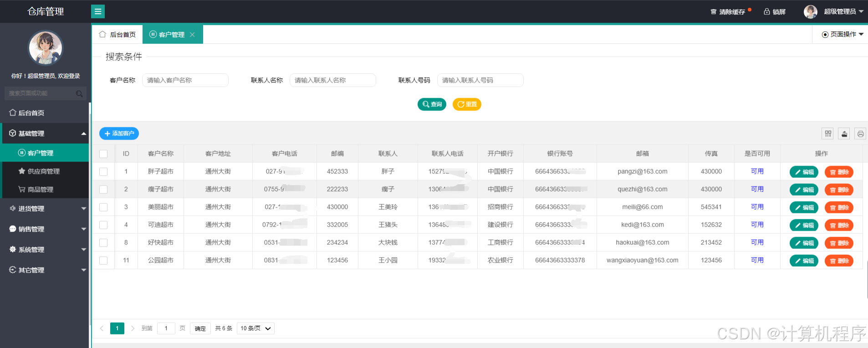The height and width of the screenshot is (348, 868).
Task: Open 商品管理 in the sidebar
Action: (x=45, y=189)
